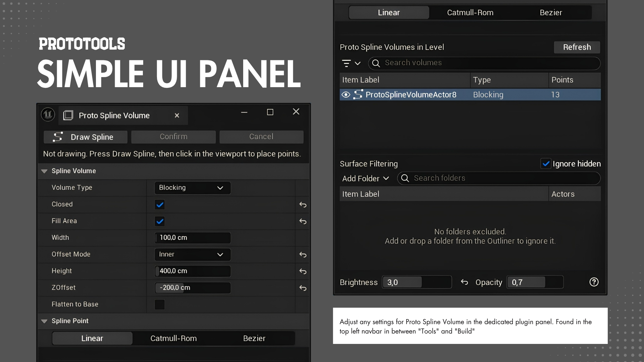Image resolution: width=644 pixels, height=362 pixels.
Task: Open the volumes filter options dropdown
Action: click(x=351, y=63)
